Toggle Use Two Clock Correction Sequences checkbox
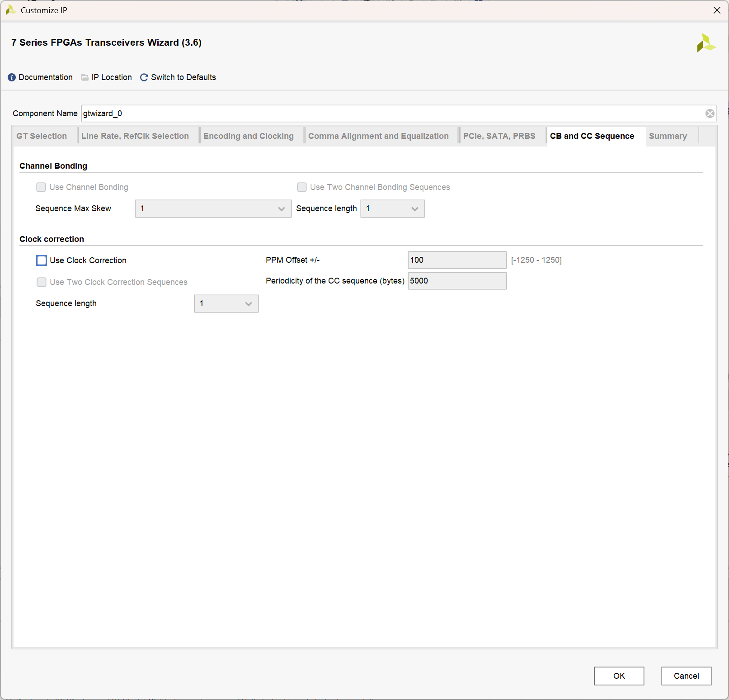Screen dimensions: 729x700 click(x=42, y=282)
